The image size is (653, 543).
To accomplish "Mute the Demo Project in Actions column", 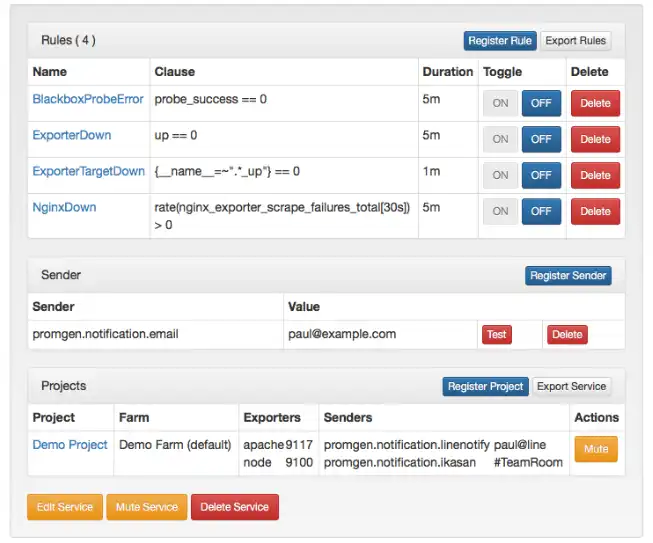I will click(x=596, y=450).
